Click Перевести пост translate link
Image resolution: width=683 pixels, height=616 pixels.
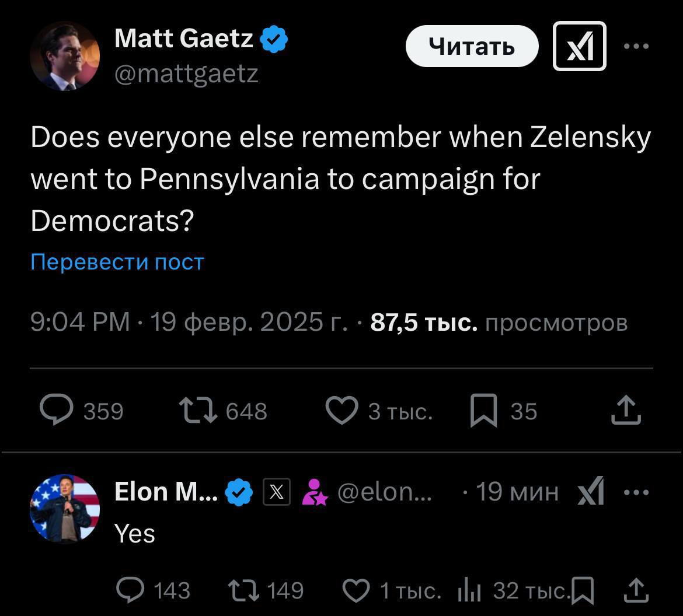(x=117, y=262)
